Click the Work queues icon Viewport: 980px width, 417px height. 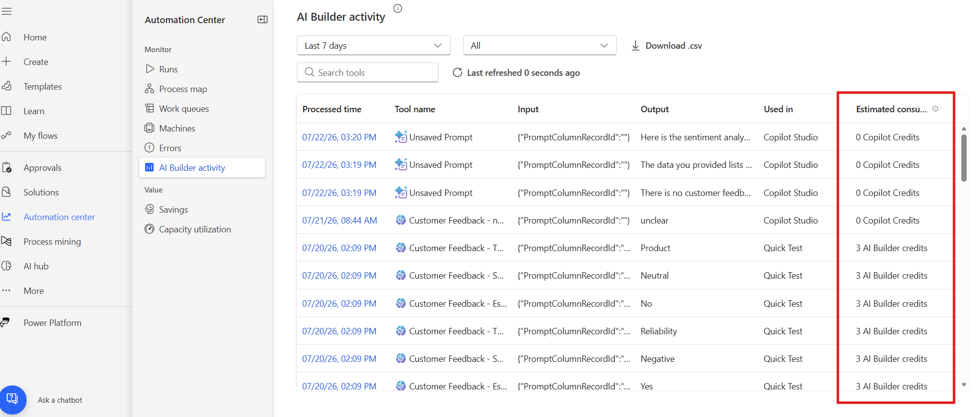point(150,108)
